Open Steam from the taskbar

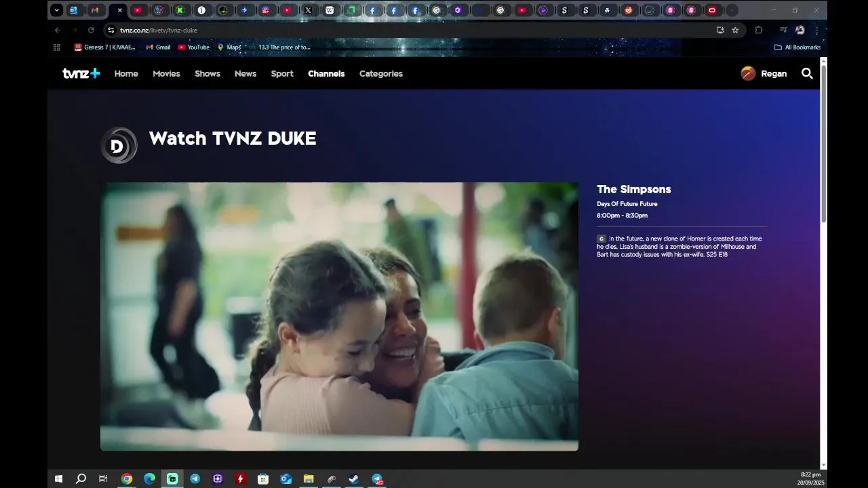tap(354, 479)
